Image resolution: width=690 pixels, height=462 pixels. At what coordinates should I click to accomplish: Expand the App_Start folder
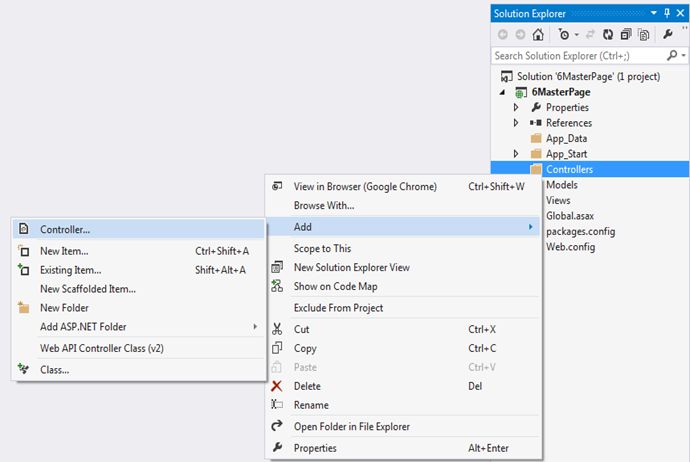516,154
